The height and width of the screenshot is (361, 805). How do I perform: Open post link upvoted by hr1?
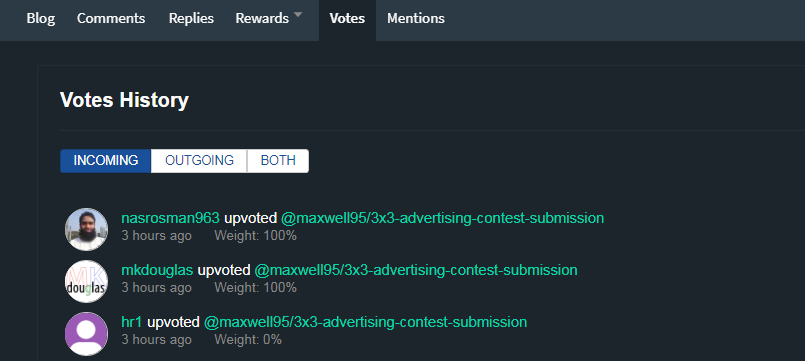(x=366, y=322)
